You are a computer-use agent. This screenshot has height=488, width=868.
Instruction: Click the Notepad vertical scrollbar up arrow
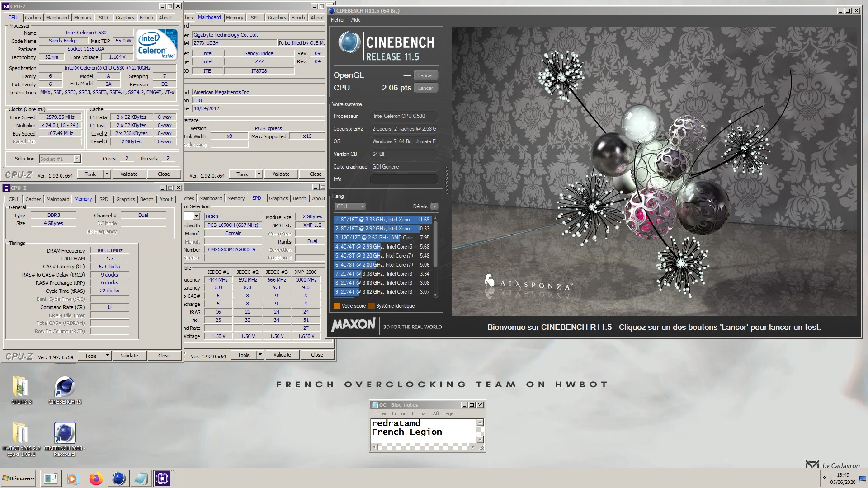click(480, 422)
